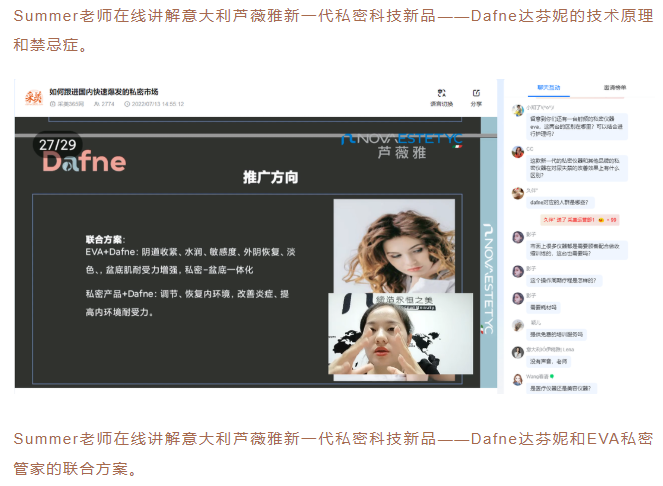Open CC's avatar in the chat
Screen dimensions: 663x486
[x=517, y=150]
